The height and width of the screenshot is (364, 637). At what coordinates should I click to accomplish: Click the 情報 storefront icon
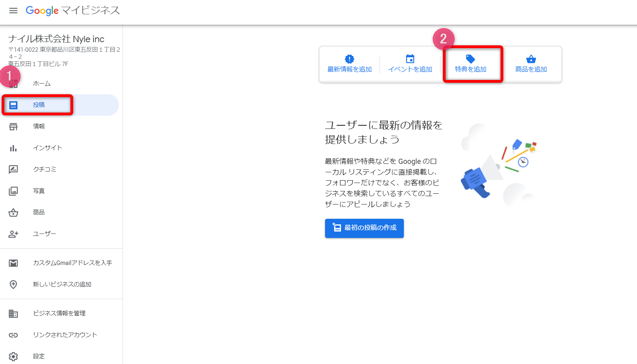[x=14, y=127]
